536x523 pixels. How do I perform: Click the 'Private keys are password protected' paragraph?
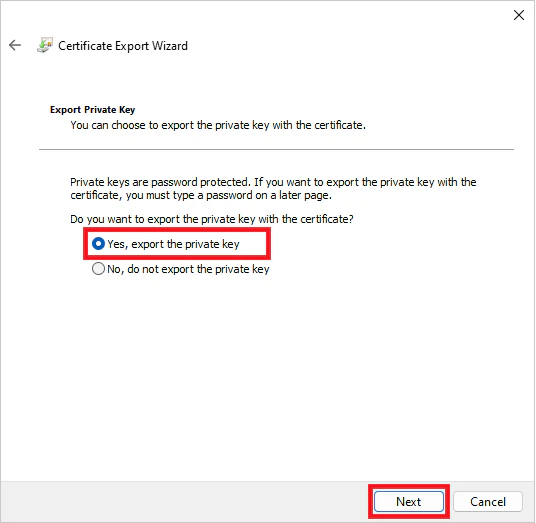point(273,189)
